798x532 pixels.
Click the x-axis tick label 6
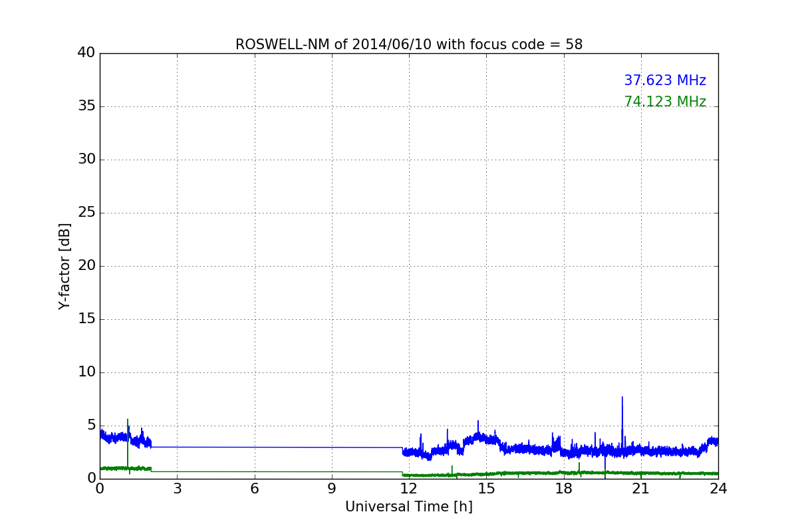pyautogui.click(x=254, y=489)
